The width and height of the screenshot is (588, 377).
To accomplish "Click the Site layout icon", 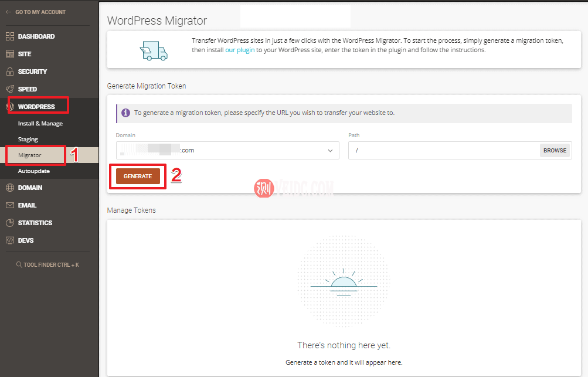I will pos(10,54).
